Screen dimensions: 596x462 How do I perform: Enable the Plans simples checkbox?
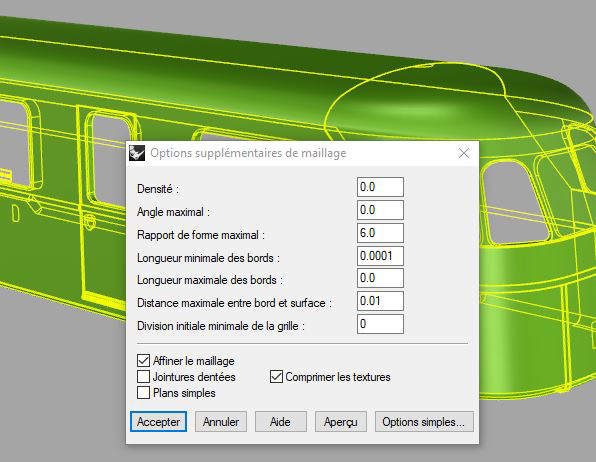pos(143,392)
